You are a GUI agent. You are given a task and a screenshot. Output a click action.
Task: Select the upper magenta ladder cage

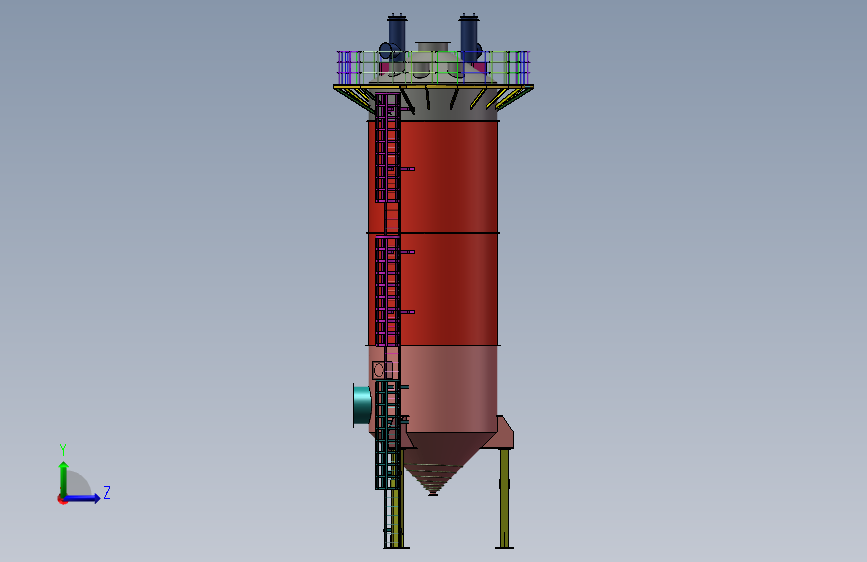pos(388,148)
